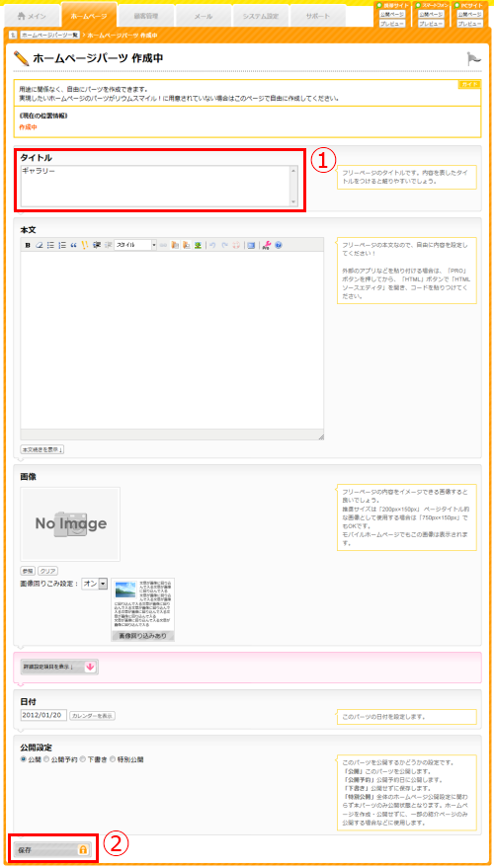Click the cleanup icon next to redo
This screenshot has width=494, height=868.
point(236,245)
